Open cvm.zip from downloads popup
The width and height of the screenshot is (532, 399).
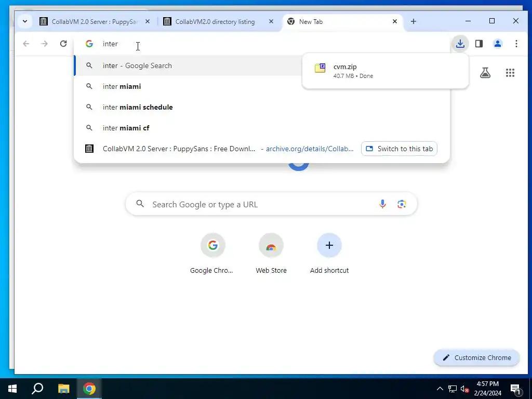[x=385, y=71]
